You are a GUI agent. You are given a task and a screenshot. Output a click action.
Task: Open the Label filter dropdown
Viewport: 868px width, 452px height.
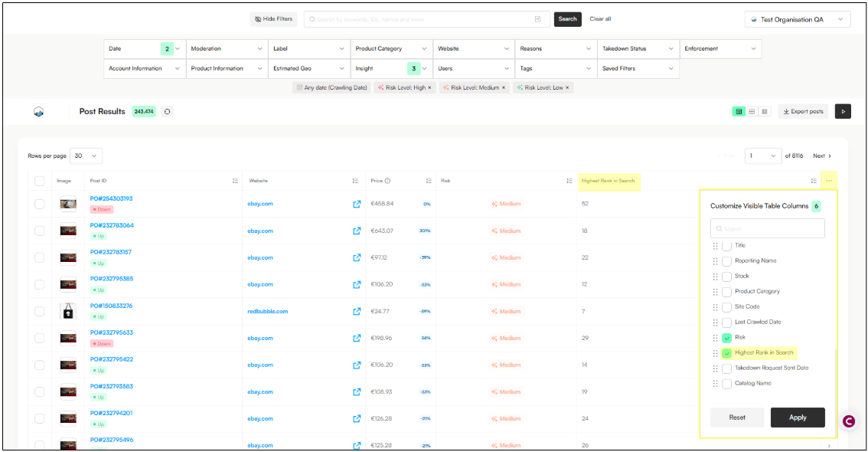coord(309,49)
